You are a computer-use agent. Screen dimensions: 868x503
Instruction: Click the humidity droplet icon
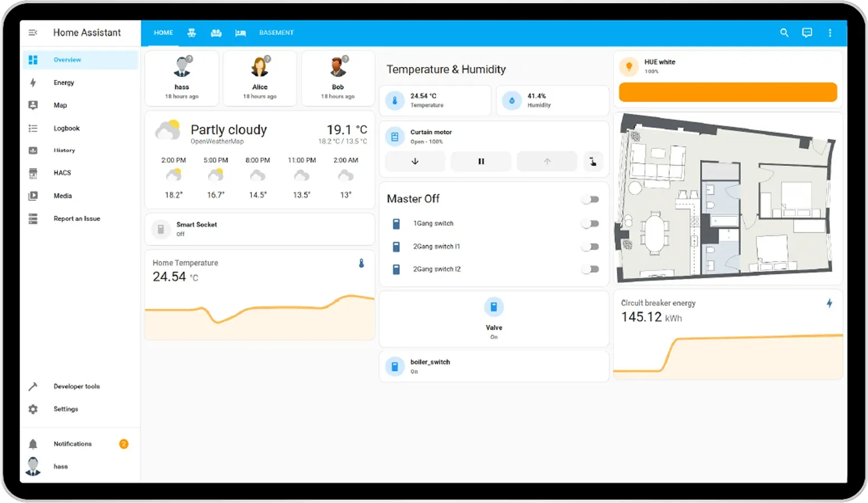coord(512,100)
